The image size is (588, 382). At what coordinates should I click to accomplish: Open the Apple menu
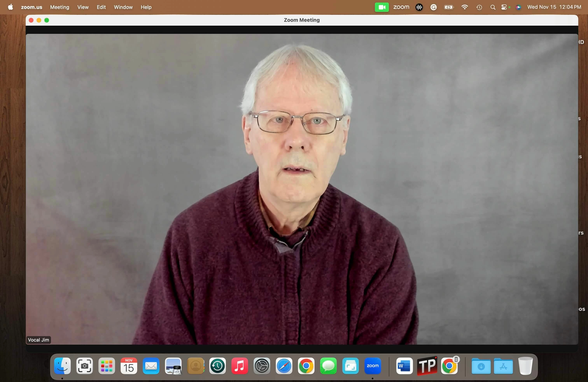point(10,7)
